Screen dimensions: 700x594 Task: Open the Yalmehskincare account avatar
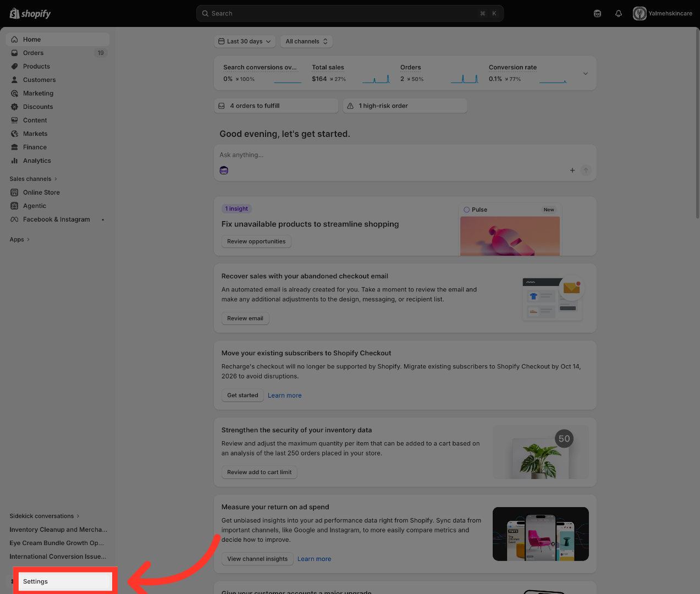[640, 14]
